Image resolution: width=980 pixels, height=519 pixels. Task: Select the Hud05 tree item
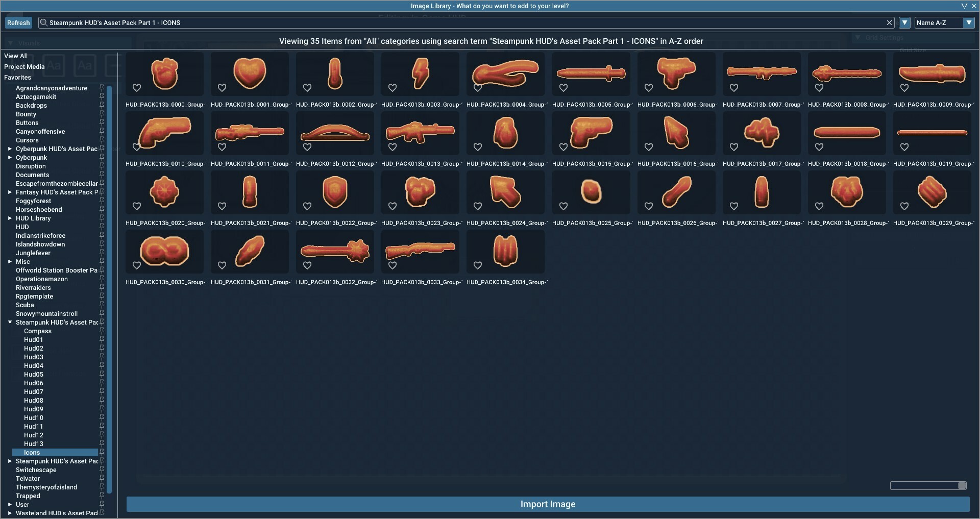(x=34, y=374)
